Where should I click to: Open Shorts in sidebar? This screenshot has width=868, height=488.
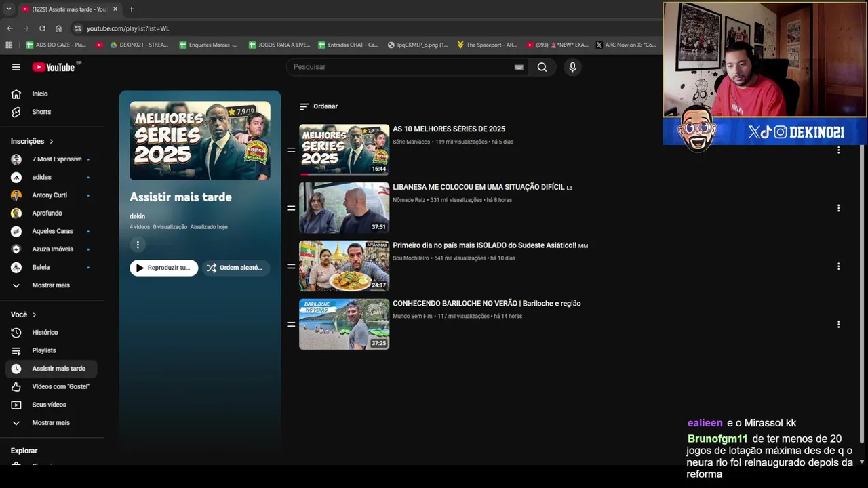(52, 112)
